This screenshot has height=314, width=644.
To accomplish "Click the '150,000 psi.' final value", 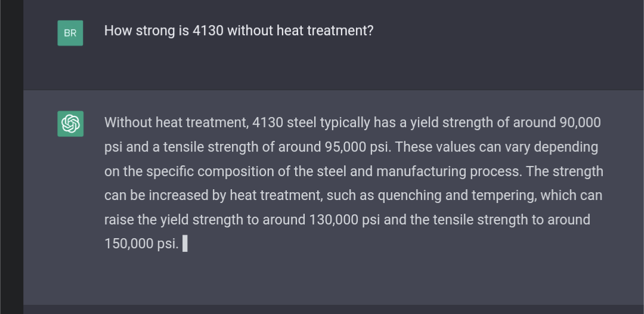I will point(142,244).
